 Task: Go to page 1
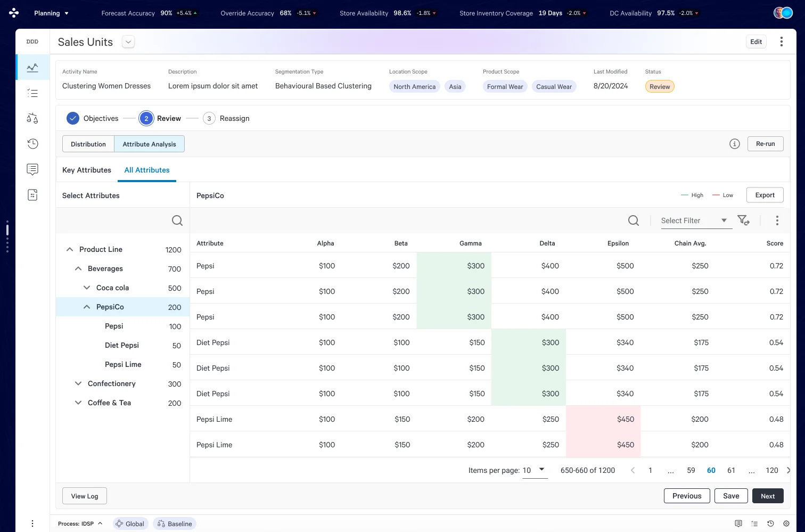650,470
